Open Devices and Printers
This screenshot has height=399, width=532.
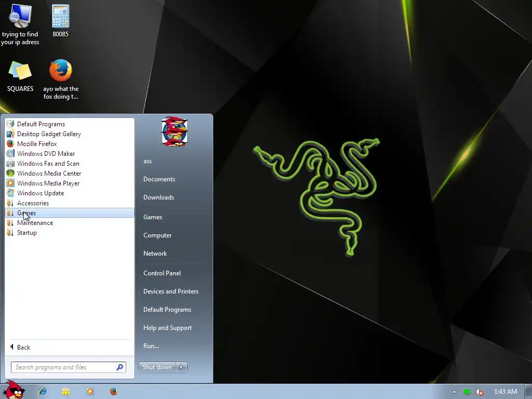171,291
